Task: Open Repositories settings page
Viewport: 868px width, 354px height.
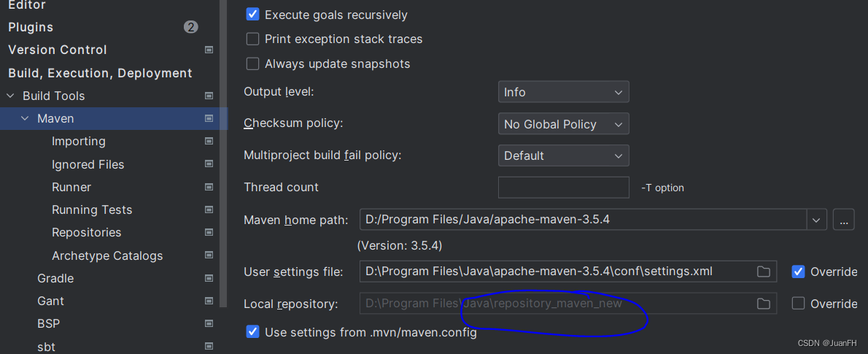Action: coord(86,233)
